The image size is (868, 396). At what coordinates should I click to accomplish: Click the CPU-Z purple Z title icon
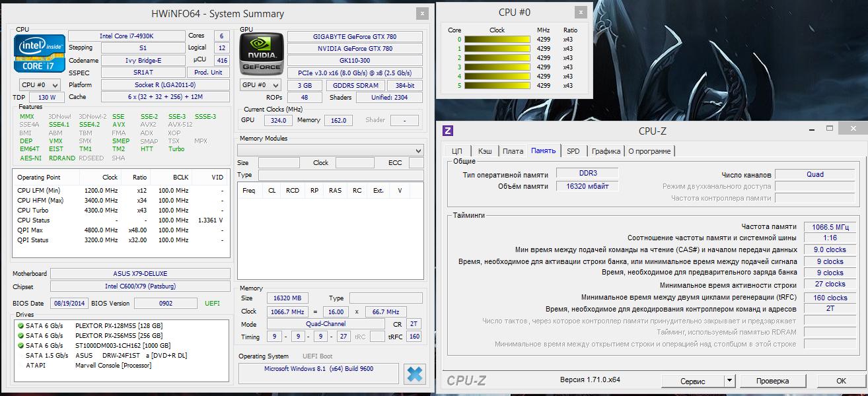point(448,131)
